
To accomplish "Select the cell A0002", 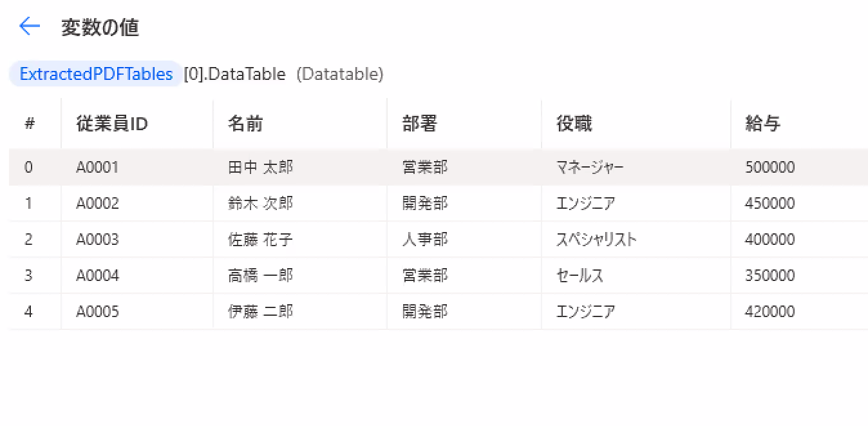I will (x=97, y=204).
